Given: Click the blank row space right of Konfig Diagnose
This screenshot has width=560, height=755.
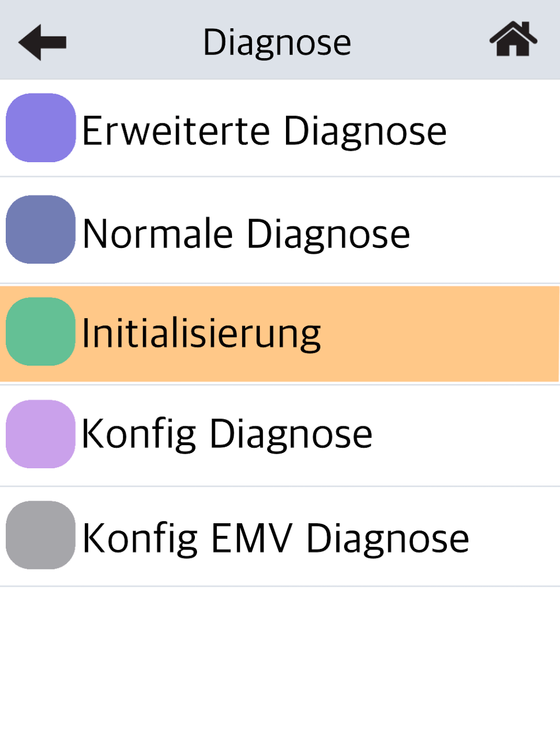Looking at the screenshot, I should click(x=466, y=434).
